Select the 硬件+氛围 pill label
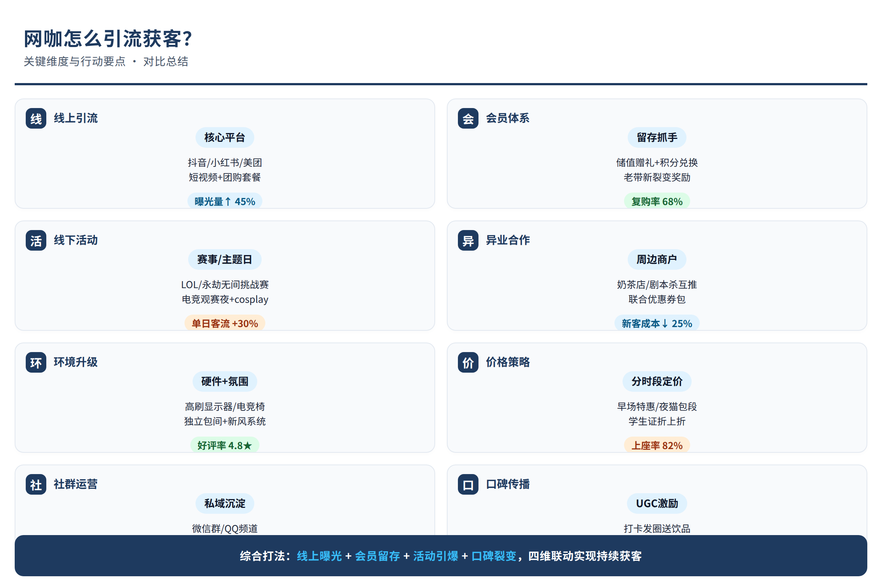 click(225, 381)
